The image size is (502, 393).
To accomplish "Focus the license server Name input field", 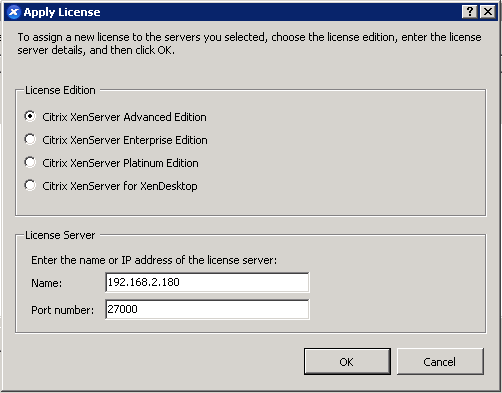I will [x=207, y=282].
